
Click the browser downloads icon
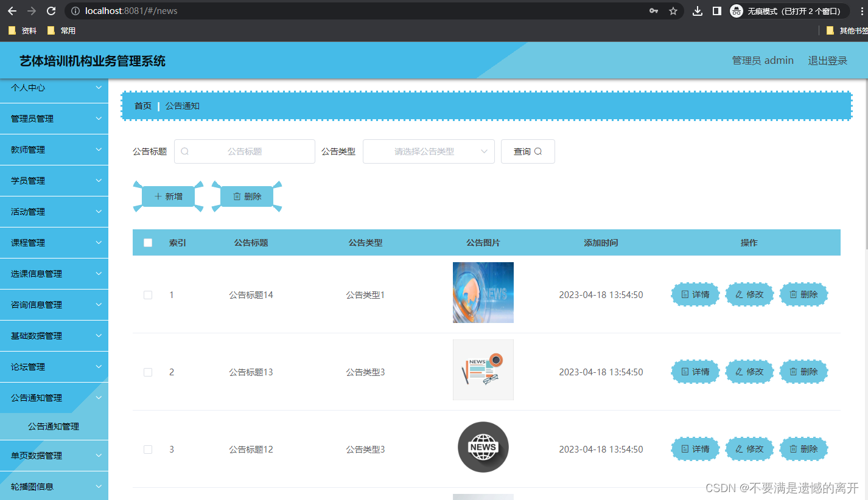tap(698, 10)
